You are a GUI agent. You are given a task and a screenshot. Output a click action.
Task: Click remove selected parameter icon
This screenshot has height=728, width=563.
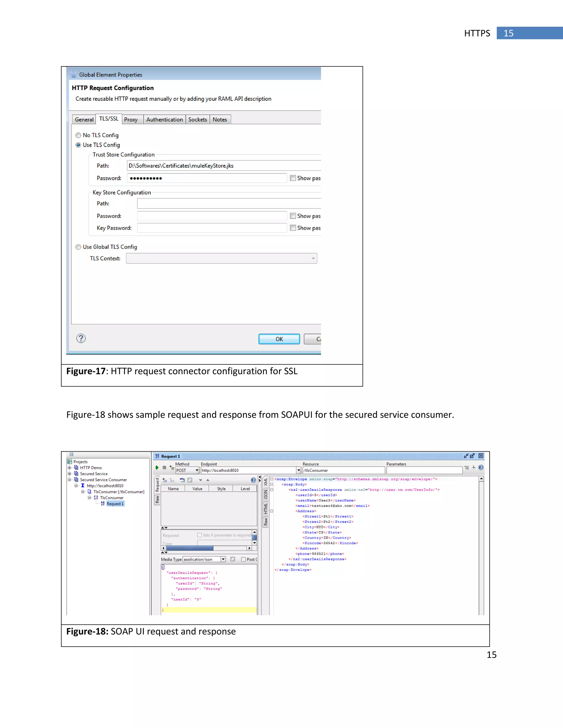(172, 480)
